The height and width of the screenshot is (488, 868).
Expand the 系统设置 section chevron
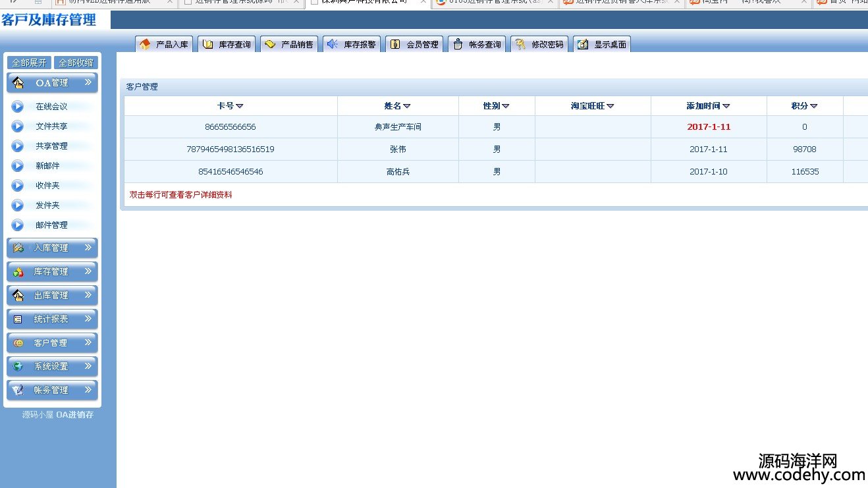tap(88, 366)
